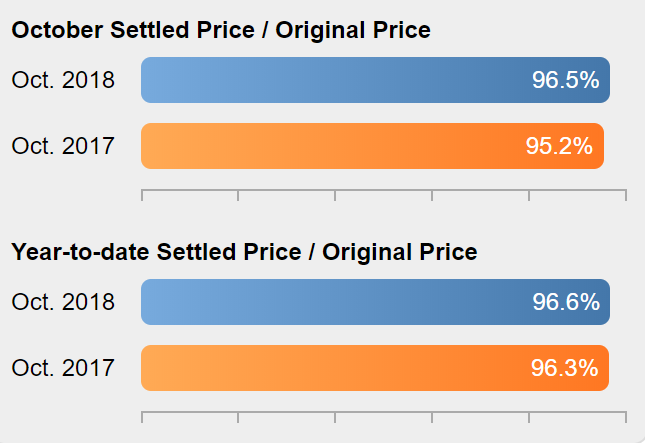
Task: Click the Year-to-date Settled Price / Original Price heading
Action: pos(244,252)
